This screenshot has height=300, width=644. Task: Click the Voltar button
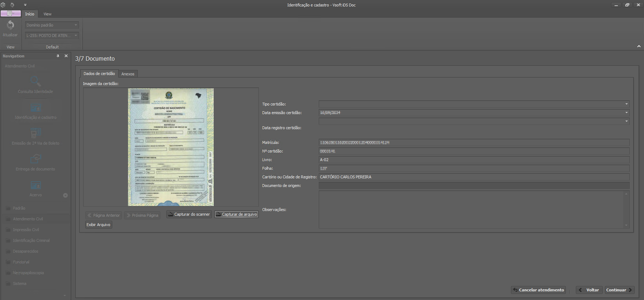[589, 290]
